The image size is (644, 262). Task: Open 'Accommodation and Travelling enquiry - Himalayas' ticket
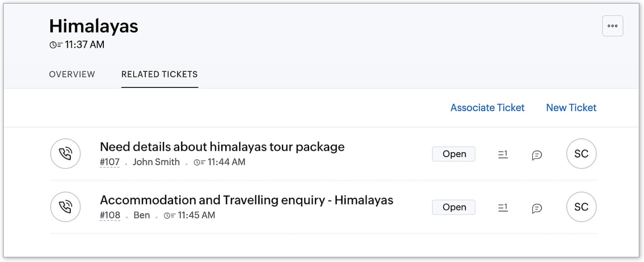[x=246, y=200]
